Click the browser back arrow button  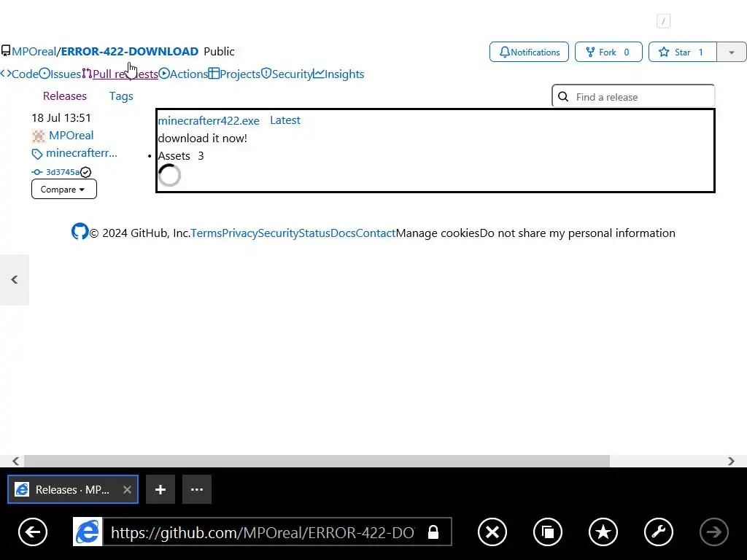[x=33, y=532]
